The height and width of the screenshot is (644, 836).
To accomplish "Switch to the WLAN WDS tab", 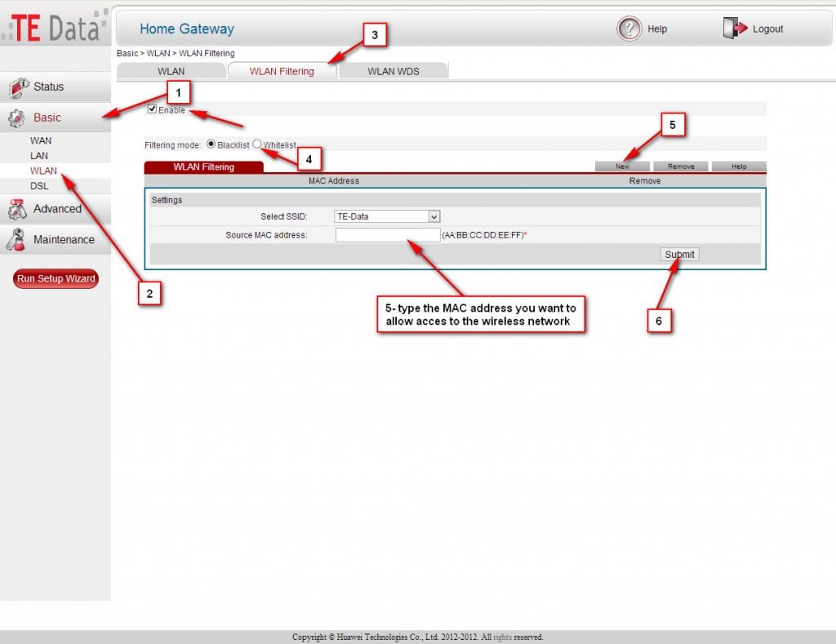I will [x=394, y=72].
